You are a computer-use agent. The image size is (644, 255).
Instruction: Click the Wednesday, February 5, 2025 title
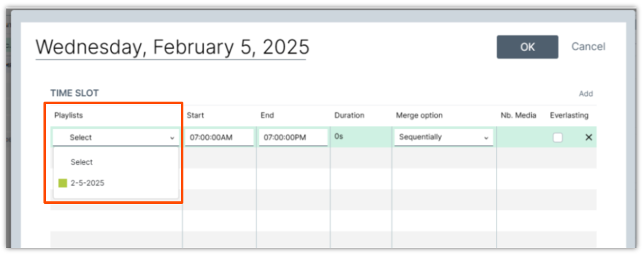[x=172, y=47]
